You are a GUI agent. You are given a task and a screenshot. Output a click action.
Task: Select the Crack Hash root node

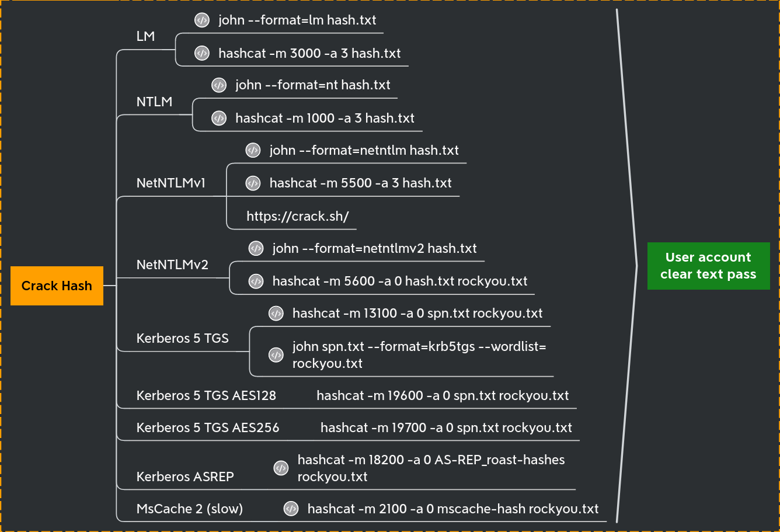coord(57,286)
